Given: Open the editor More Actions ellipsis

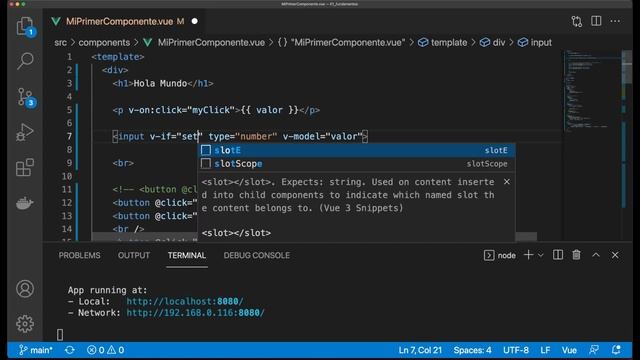Looking at the screenshot, I should click(615, 21).
